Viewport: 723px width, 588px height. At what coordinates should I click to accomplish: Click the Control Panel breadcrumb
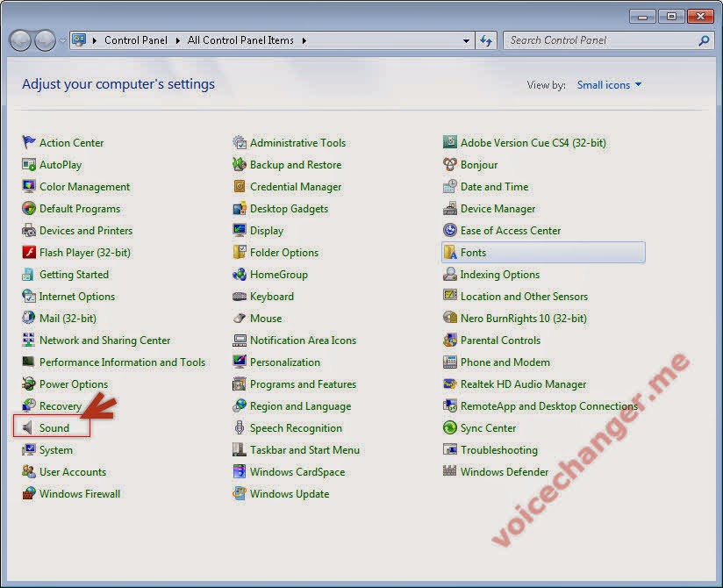click(135, 40)
